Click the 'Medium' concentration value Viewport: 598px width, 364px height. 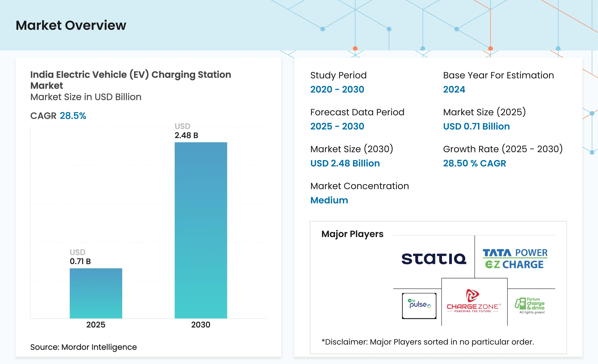[329, 200]
